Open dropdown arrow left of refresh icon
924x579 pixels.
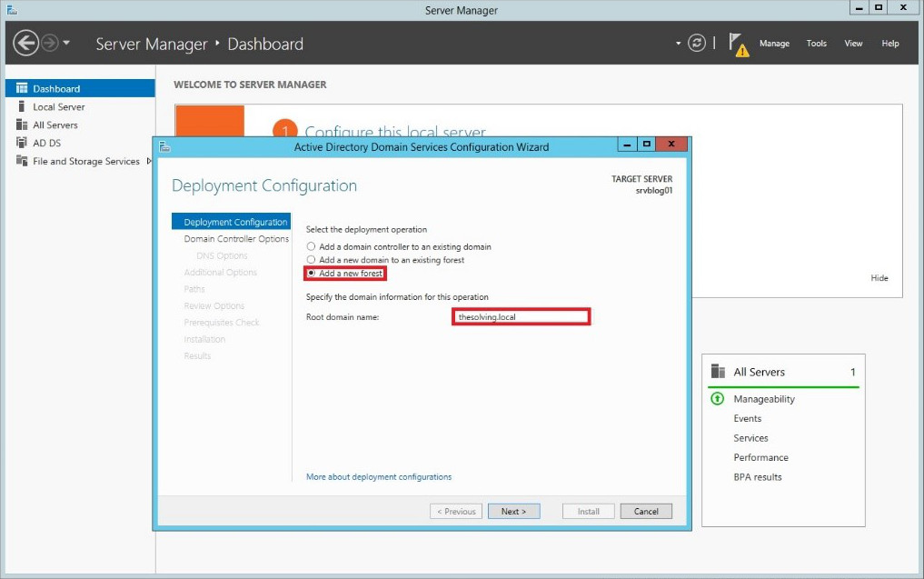point(678,43)
